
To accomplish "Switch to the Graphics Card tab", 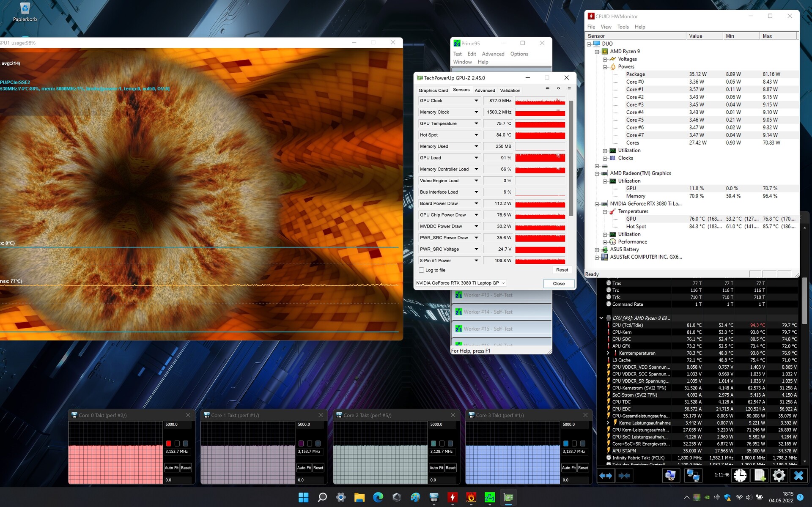I will pyautogui.click(x=433, y=90).
